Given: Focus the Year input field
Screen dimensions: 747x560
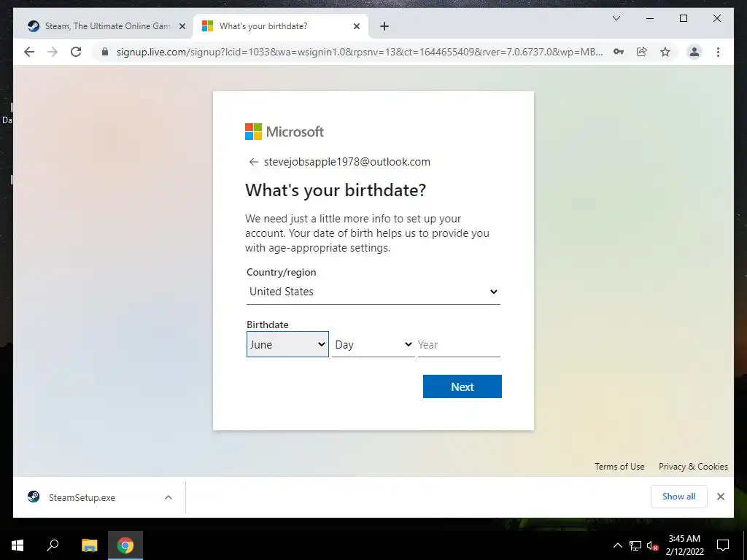Looking at the screenshot, I should (459, 344).
